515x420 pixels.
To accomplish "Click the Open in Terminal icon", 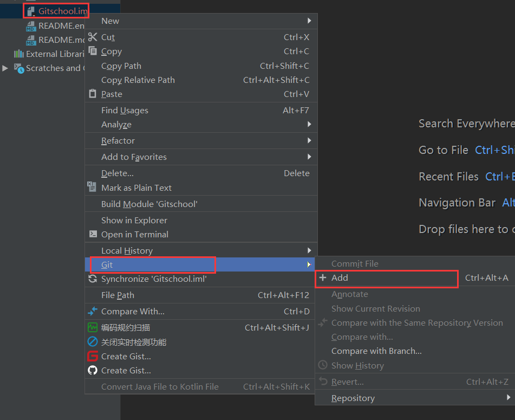I will (93, 234).
